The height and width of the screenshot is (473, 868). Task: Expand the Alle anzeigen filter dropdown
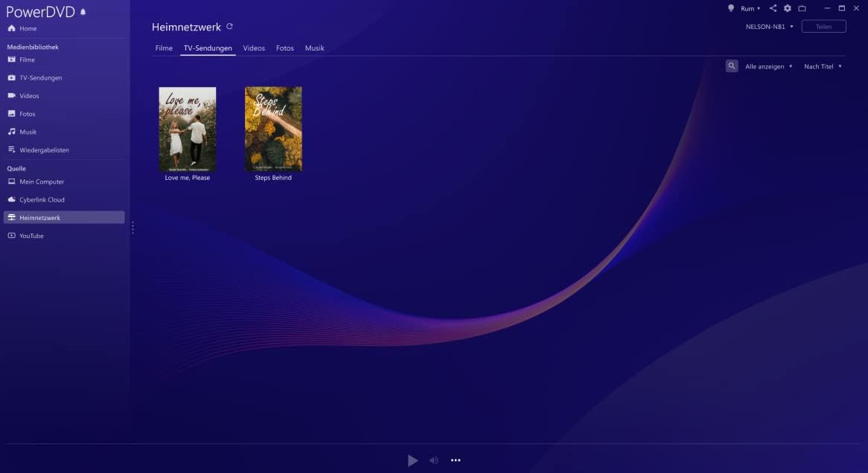[768, 67]
